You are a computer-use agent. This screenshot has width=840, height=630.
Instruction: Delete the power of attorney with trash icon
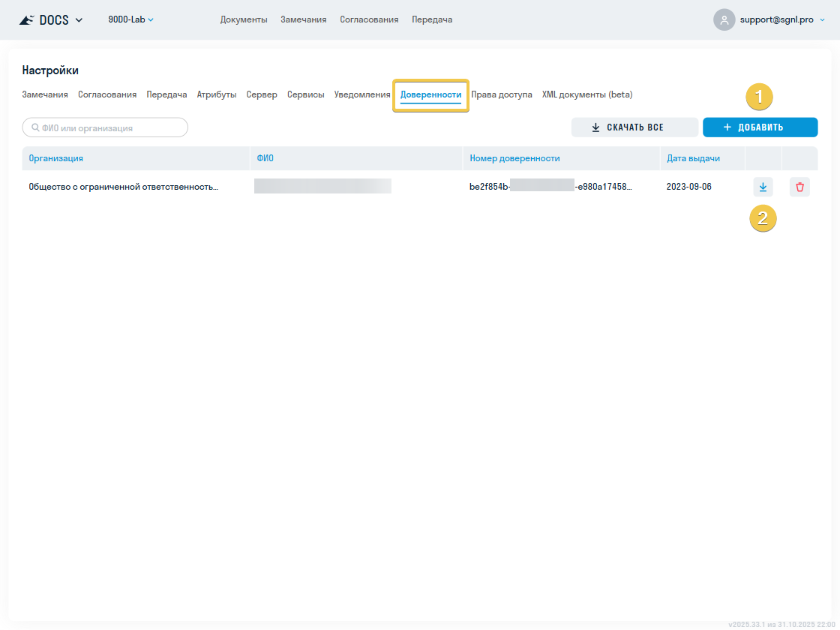point(799,187)
